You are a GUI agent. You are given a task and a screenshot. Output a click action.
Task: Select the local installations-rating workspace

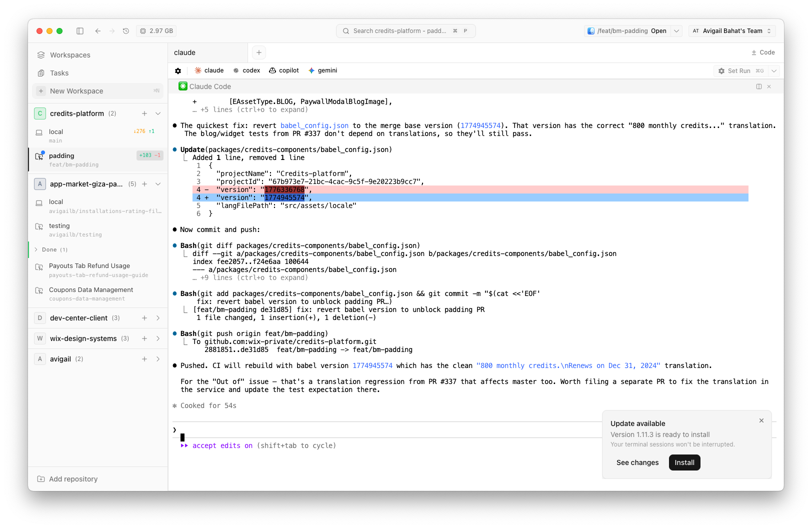pyautogui.click(x=98, y=206)
